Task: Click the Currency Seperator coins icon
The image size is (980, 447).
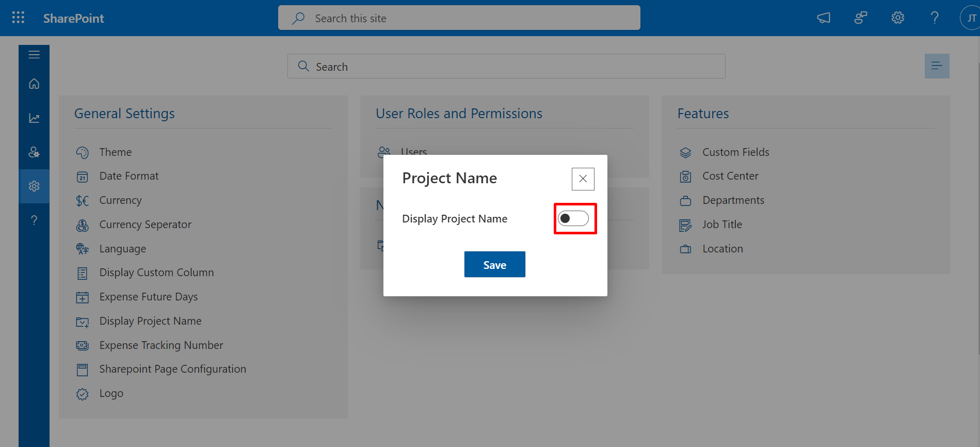Action: coord(83,225)
